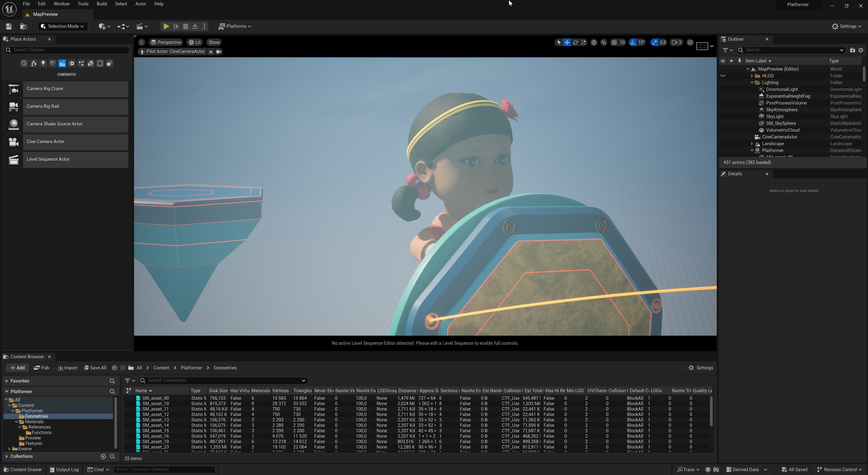Toggle visibility of the HLOD folder
The image size is (868, 475).
[x=722, y=76]
